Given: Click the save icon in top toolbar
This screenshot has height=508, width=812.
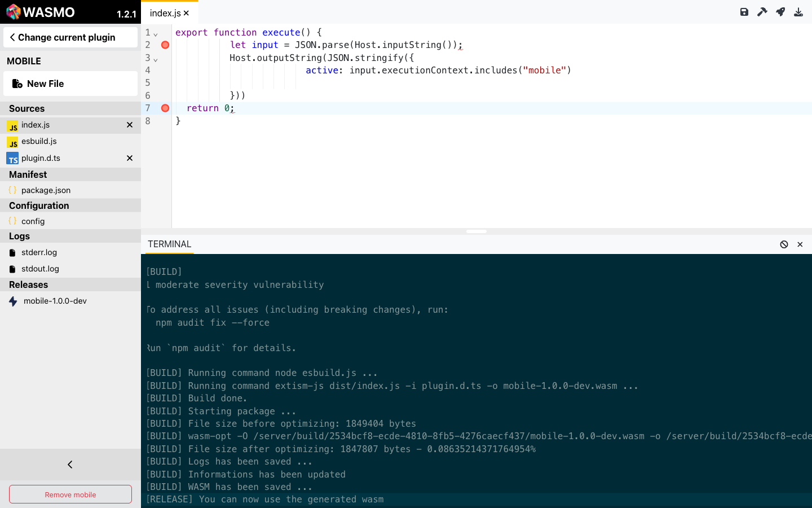Looking at the screenshot, I should 744,12.
